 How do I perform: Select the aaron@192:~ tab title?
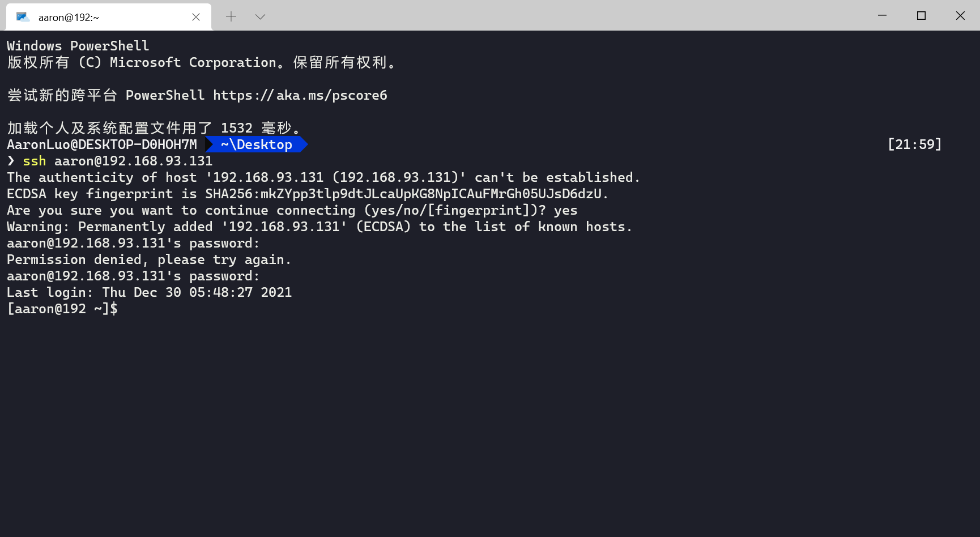pos(69,18)
